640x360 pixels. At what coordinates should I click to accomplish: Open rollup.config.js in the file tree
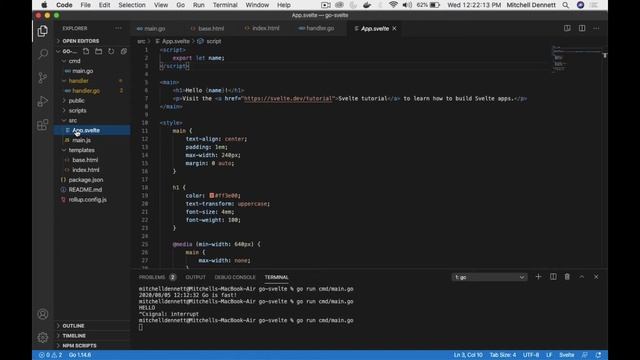[x=87, y=200]
